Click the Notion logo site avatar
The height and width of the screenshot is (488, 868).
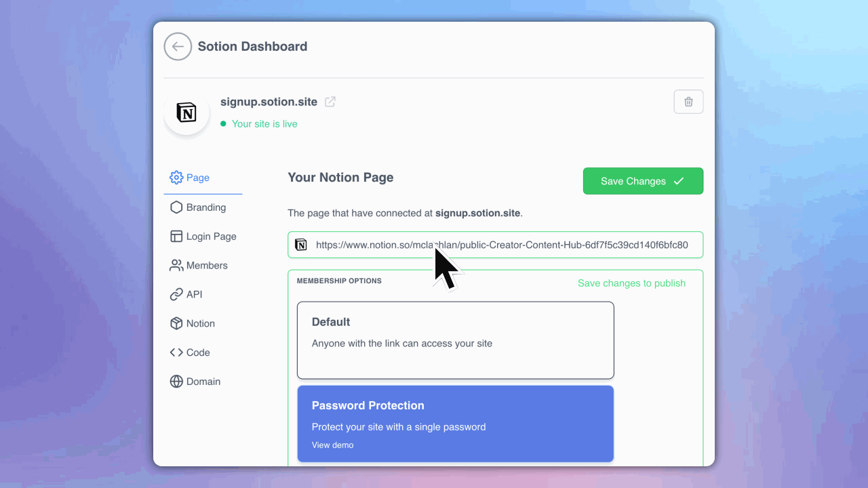[186, 113]
